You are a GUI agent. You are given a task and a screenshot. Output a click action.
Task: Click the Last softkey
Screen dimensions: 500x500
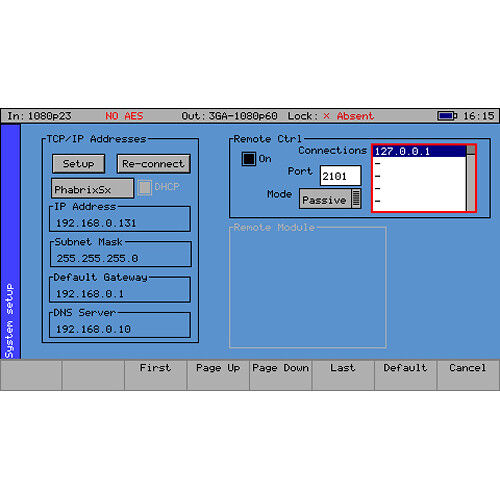(x=343, y=375)
